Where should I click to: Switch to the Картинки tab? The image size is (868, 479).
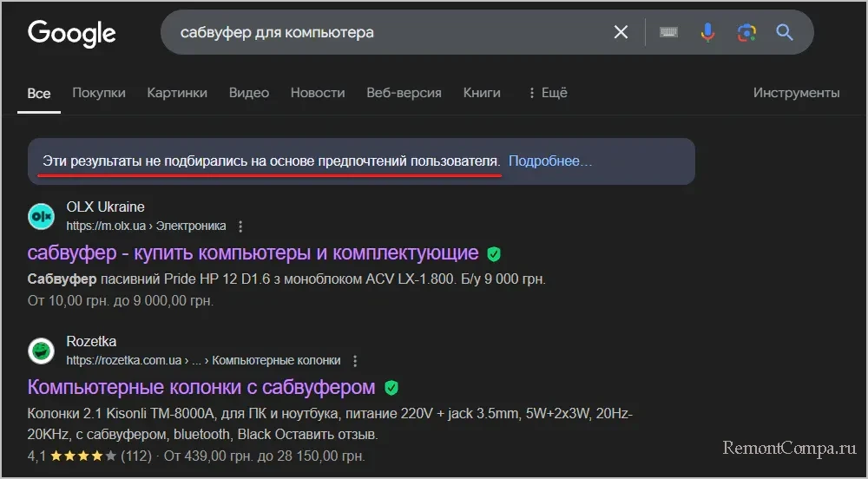[177, 93]
